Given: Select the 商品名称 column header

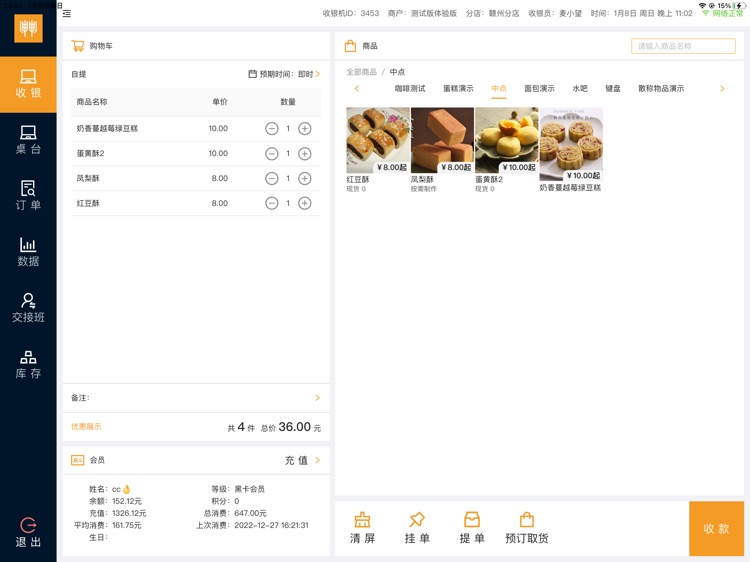Looking at the screenshot, I should coord(92,102).
